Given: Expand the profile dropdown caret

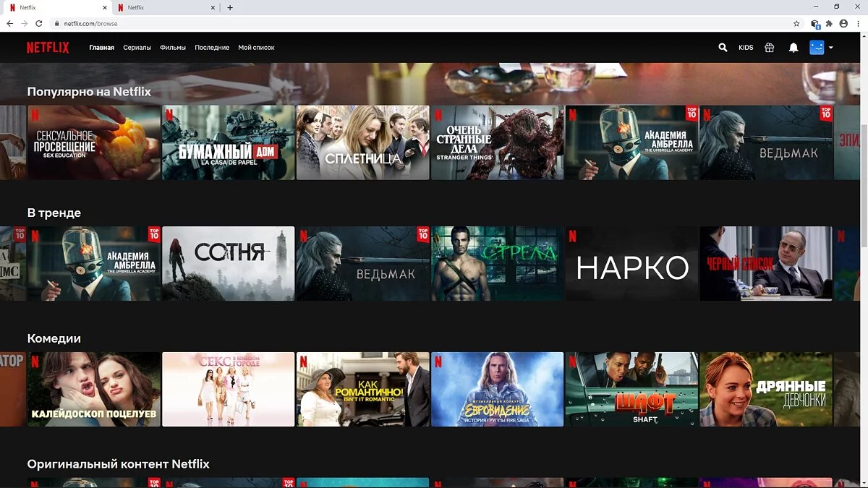Looking at the screenshot, I should 831,48.
